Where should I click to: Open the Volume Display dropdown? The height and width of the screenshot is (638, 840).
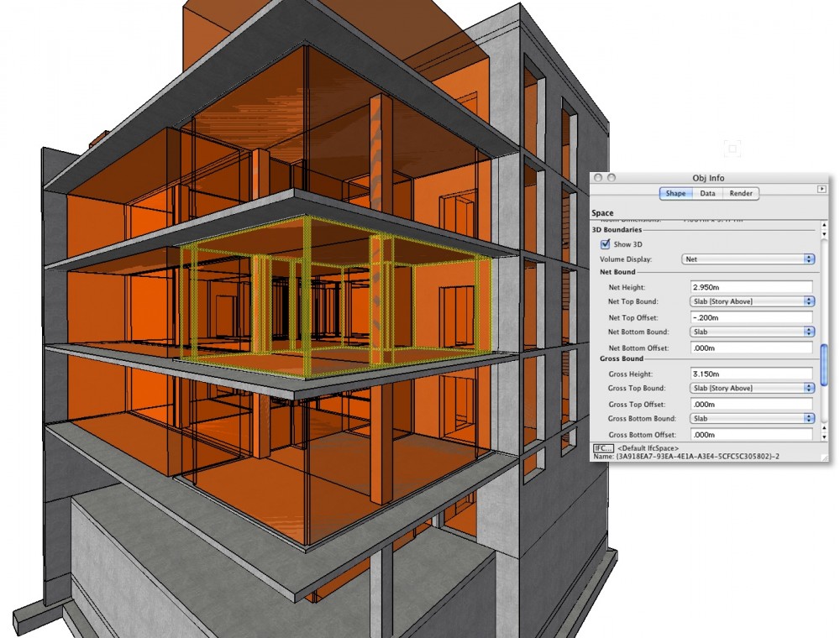(x=748, y=259)
